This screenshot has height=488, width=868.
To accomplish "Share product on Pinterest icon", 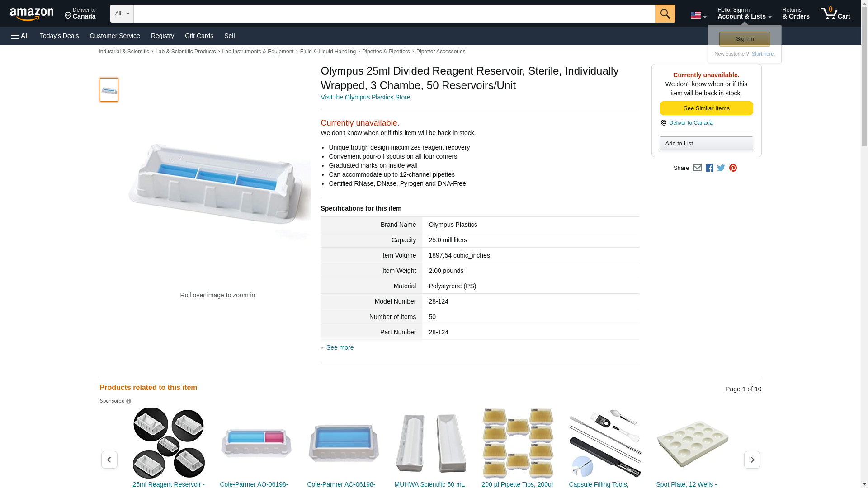I will point(733,168).
